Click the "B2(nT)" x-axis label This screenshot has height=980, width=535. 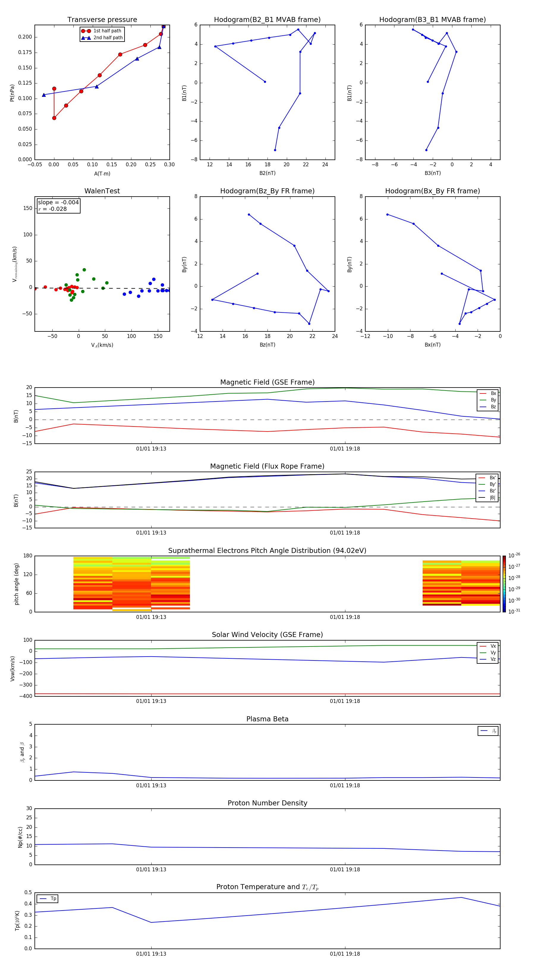[267, 173]
